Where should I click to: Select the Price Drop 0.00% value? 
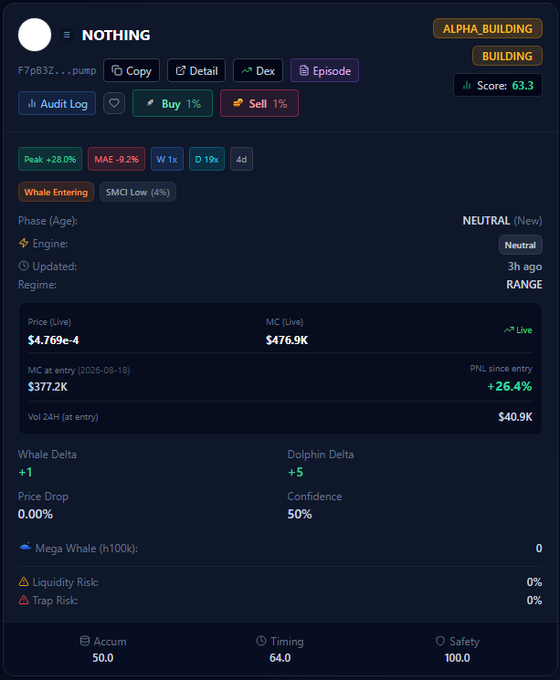pos(35,514)
